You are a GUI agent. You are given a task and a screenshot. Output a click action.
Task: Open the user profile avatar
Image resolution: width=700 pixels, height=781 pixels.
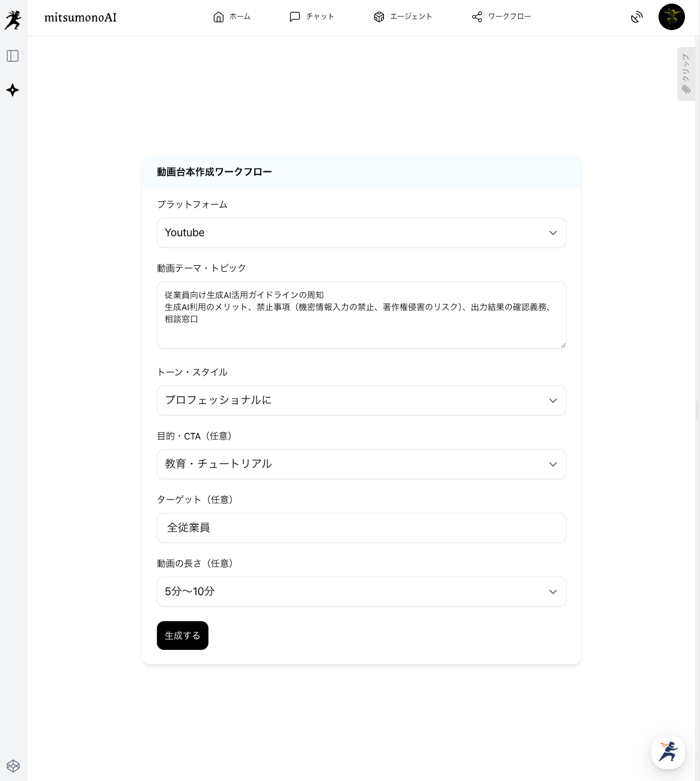[x=671, y=17]
